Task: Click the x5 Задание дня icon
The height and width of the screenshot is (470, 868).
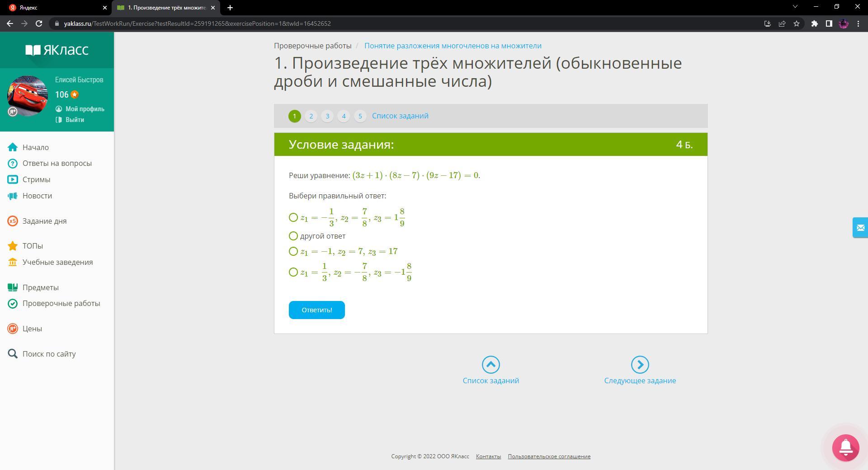Action: 13,221
